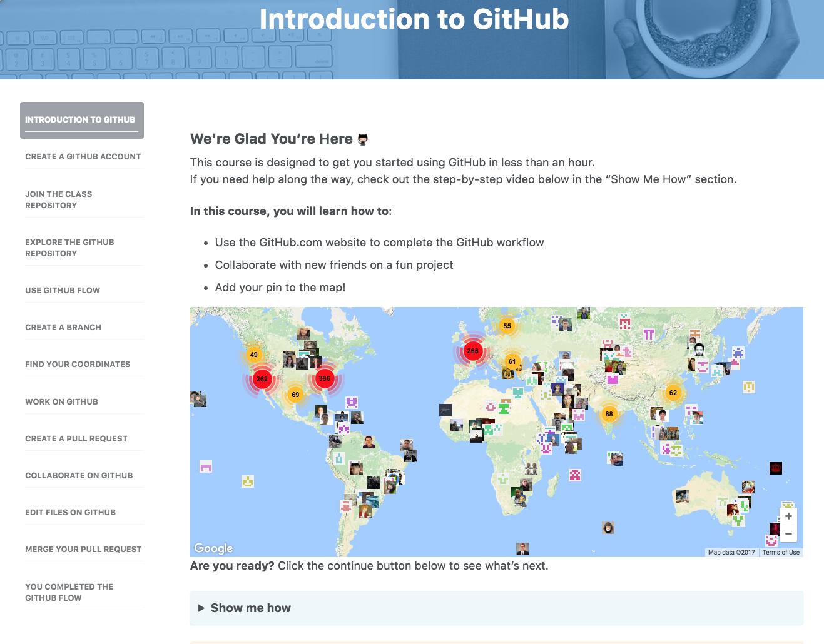
Task: Click the Google logo on the map
Action: pos(213,548)
